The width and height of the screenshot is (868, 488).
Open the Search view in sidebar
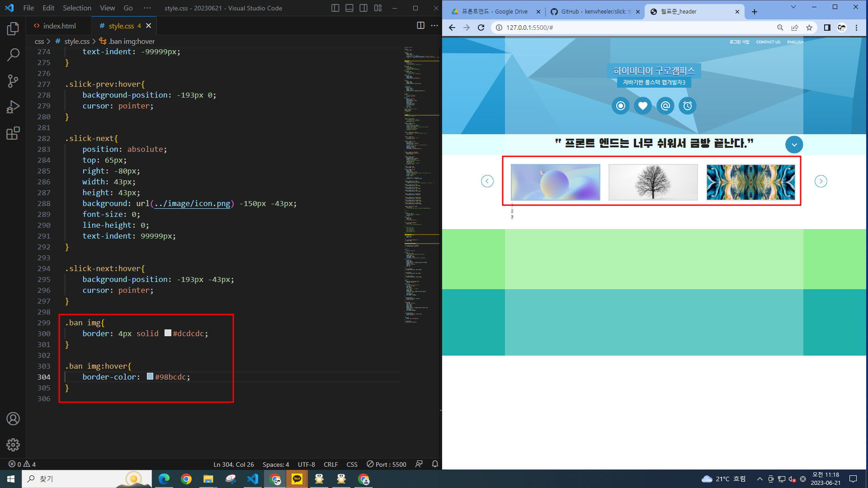pyautogui.click(x=13, y=55)
